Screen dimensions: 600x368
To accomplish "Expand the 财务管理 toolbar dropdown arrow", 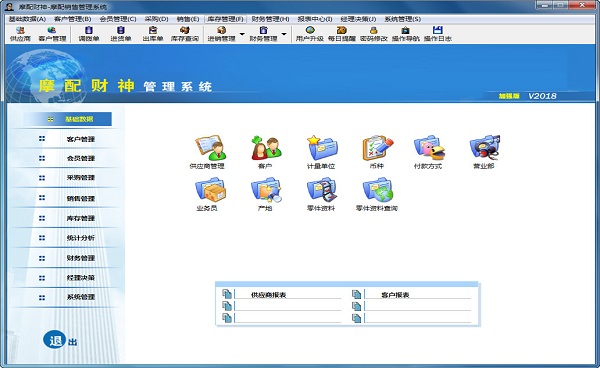I will (x=284, y=34).
